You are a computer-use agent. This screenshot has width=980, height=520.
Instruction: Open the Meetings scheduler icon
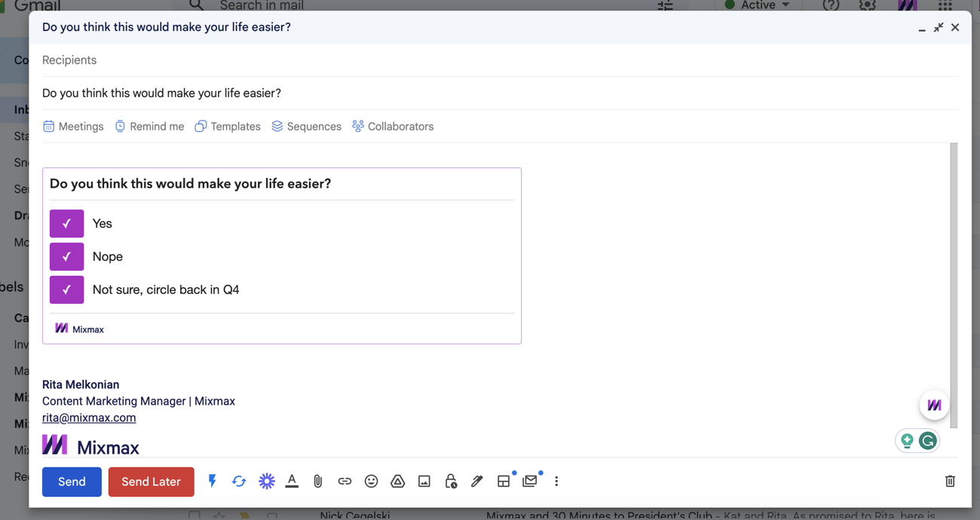72,126
